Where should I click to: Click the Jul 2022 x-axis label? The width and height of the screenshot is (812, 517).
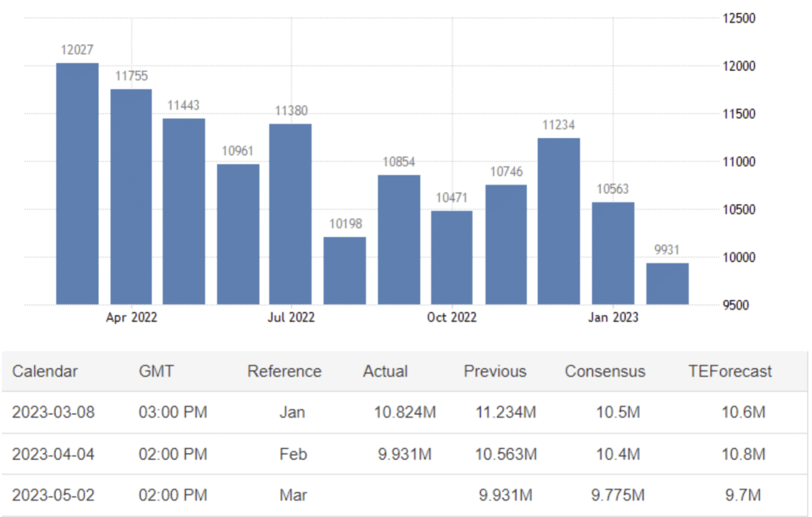point(291,318)
